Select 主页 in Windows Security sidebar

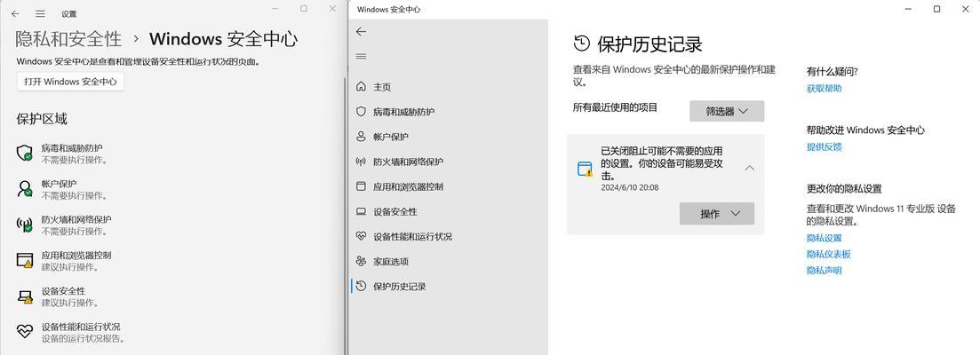click(382, 87)
